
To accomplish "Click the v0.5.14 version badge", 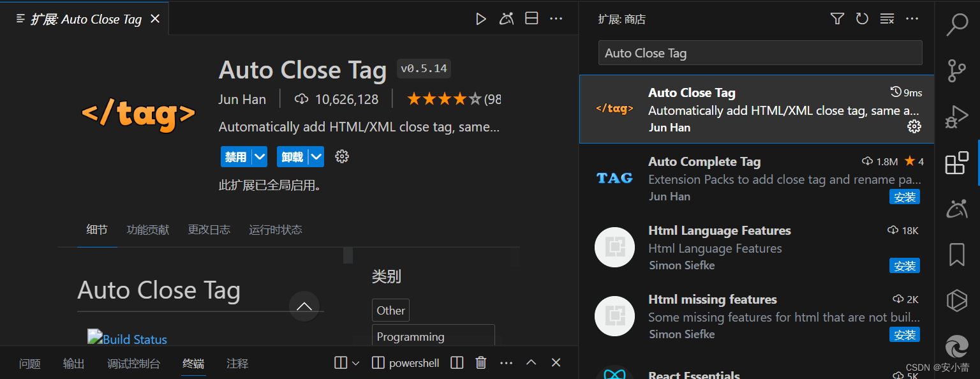I will pyautogui.click(x=424, y=69).
